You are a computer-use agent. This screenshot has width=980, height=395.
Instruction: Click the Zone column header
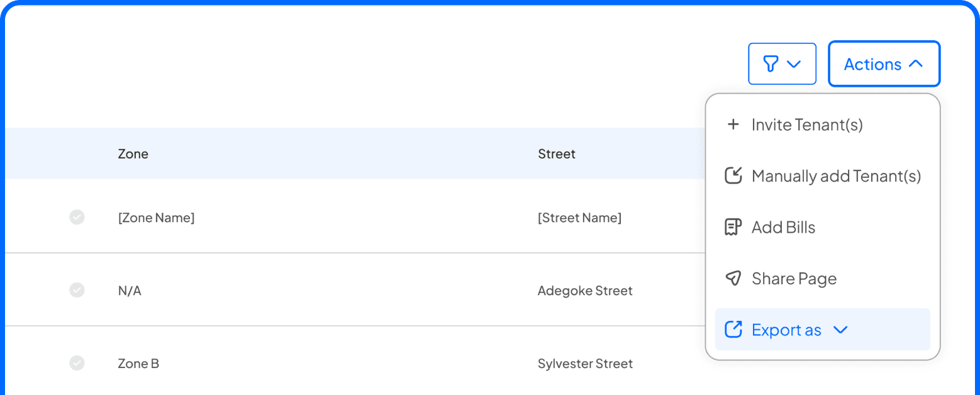tap(133, 153)
